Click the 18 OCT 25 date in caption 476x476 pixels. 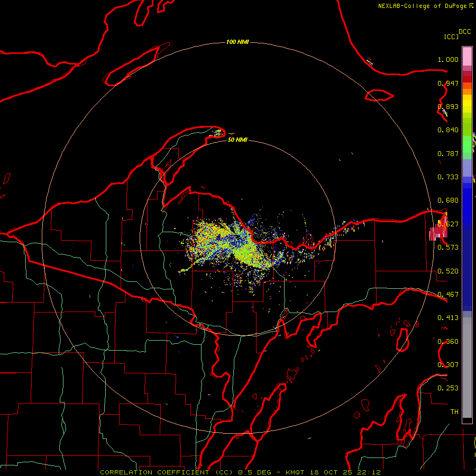point(331,472)
